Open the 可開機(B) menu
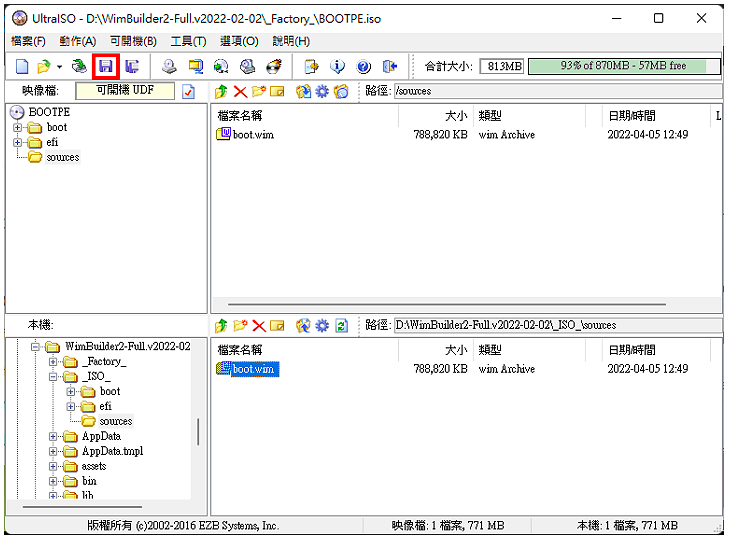733x539 pixels. pos(133,41)
